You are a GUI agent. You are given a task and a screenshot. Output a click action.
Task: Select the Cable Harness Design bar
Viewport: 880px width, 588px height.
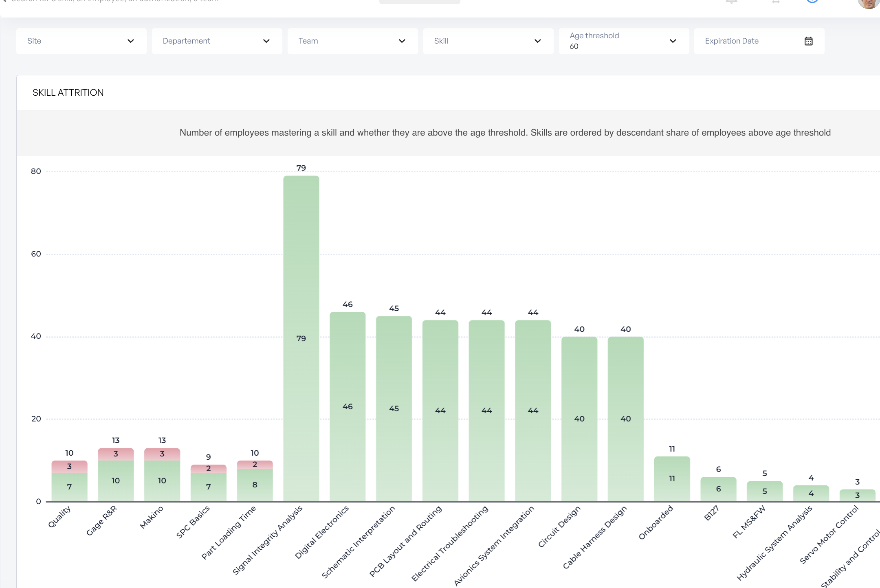(x=625, y=418)
